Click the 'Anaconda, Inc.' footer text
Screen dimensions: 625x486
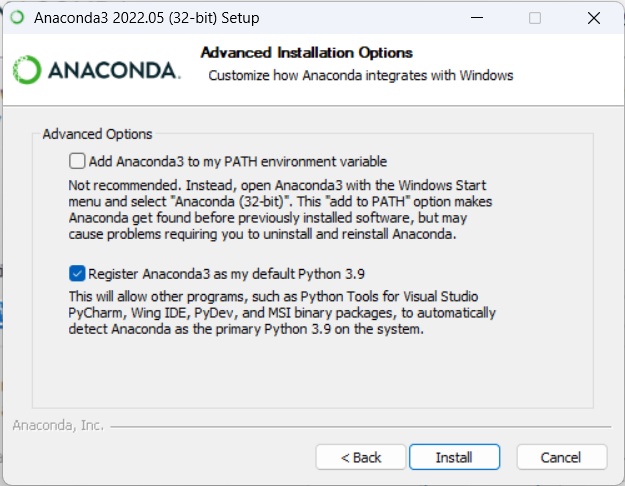58,425
